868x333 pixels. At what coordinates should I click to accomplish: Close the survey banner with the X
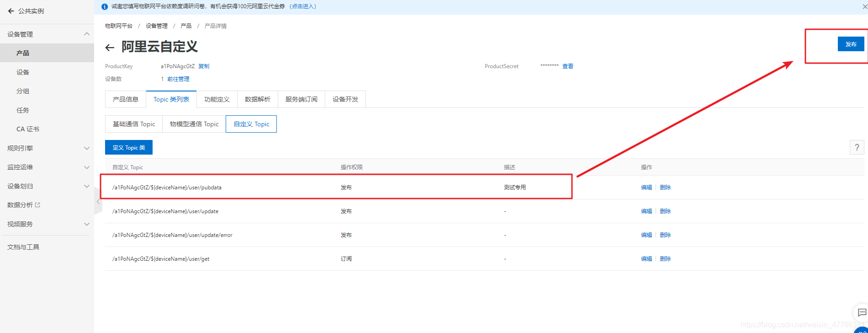tap(865, 7)
